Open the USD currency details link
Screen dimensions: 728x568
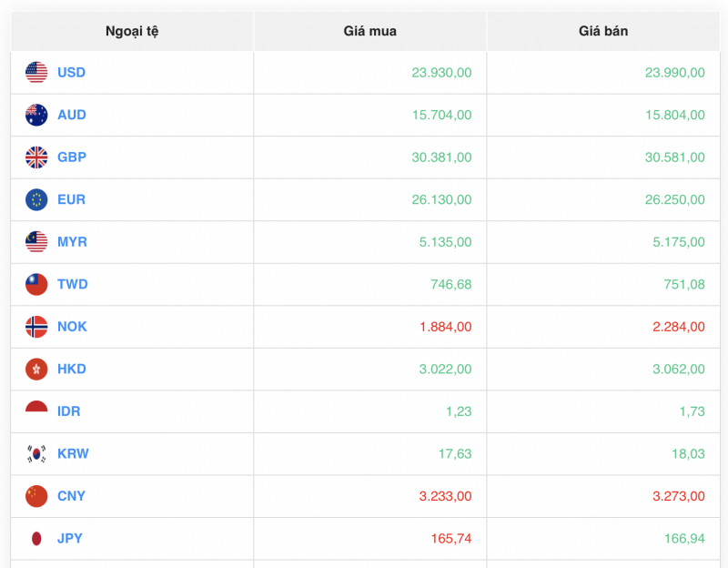[x=70, y=72]
